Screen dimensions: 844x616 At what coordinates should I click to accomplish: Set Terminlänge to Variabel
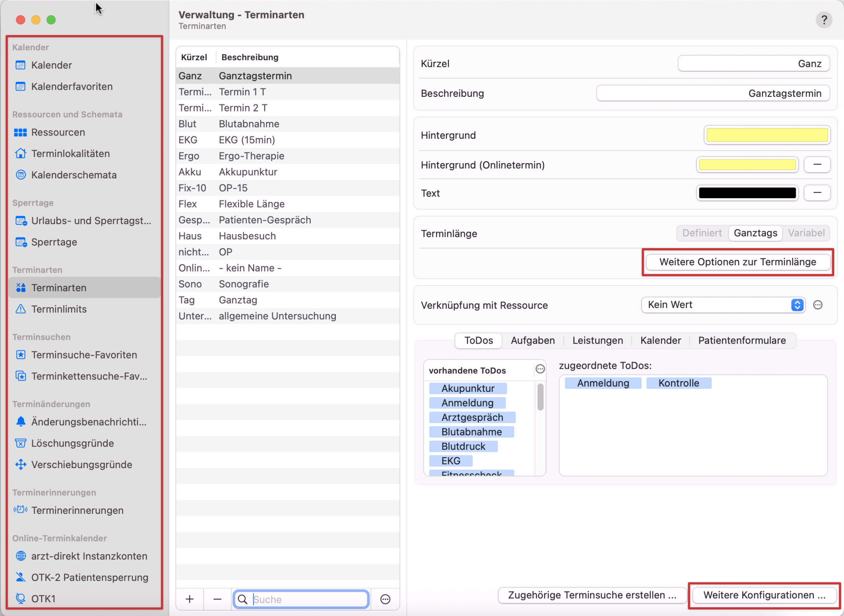806,233
